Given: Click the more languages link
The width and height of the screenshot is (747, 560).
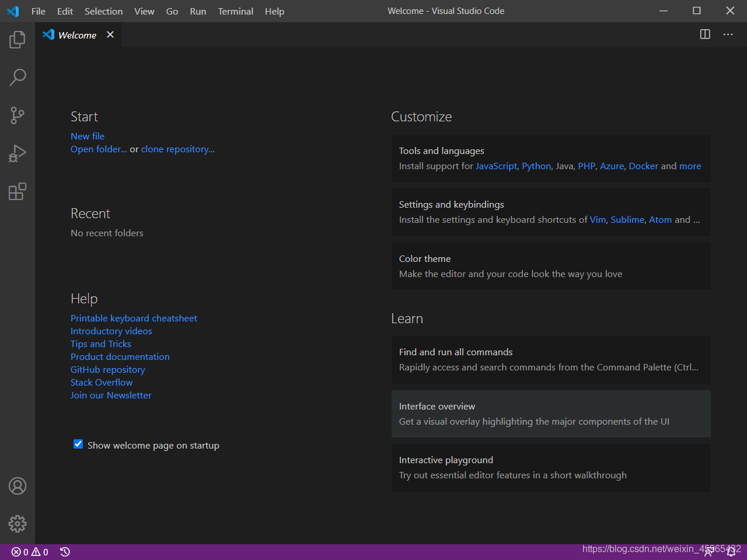Looking at the screenshot, I should pos(690,166).
